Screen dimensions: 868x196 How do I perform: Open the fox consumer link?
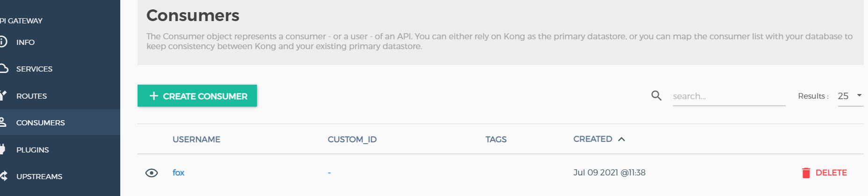coord(178,173)
